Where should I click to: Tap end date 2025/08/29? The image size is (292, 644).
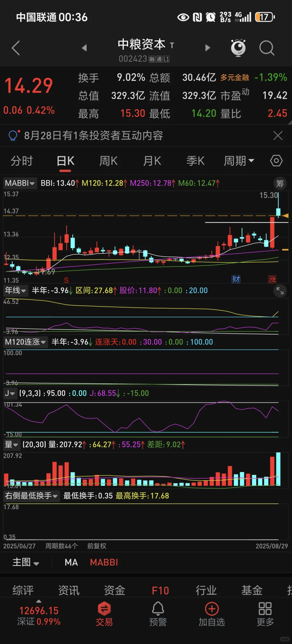pos(272,546)
